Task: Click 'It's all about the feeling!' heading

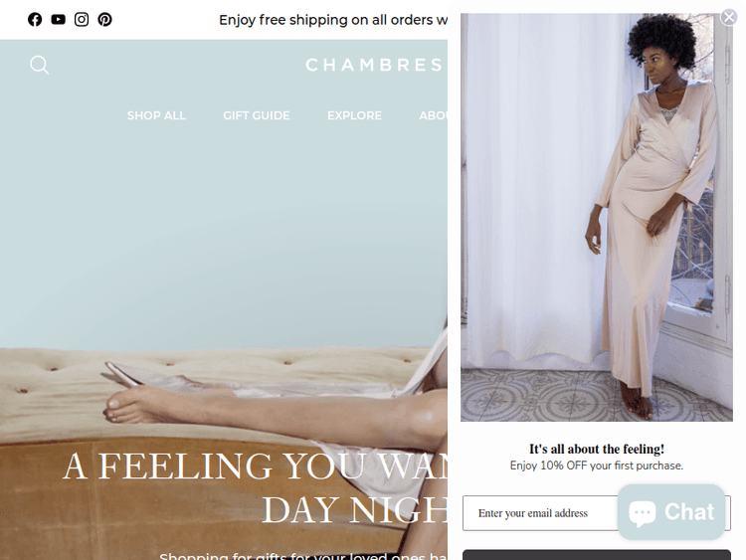Action: 597,450
